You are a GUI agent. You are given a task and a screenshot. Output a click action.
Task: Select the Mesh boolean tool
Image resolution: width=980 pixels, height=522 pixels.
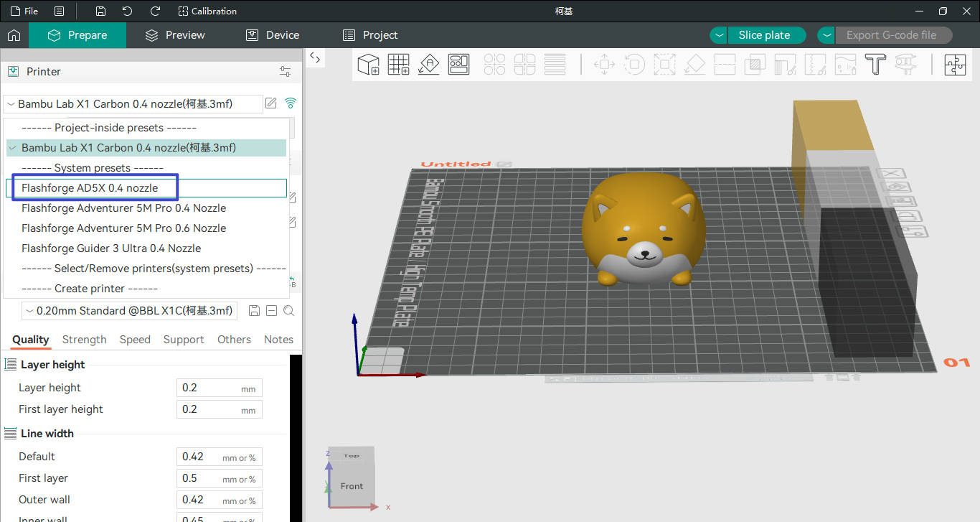click(755, 65)
